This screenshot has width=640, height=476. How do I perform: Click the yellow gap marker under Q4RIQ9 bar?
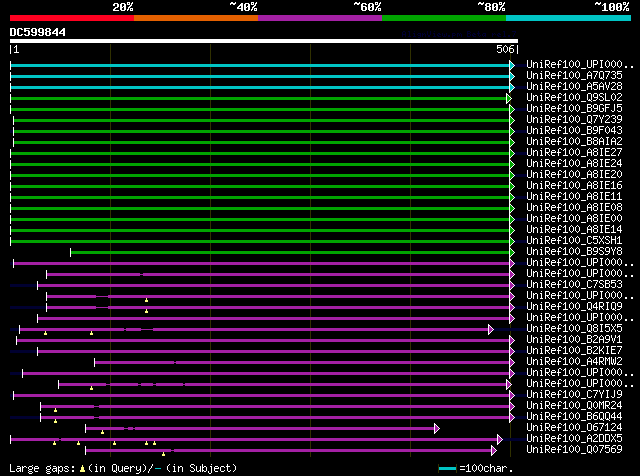[x=146, y=311]
